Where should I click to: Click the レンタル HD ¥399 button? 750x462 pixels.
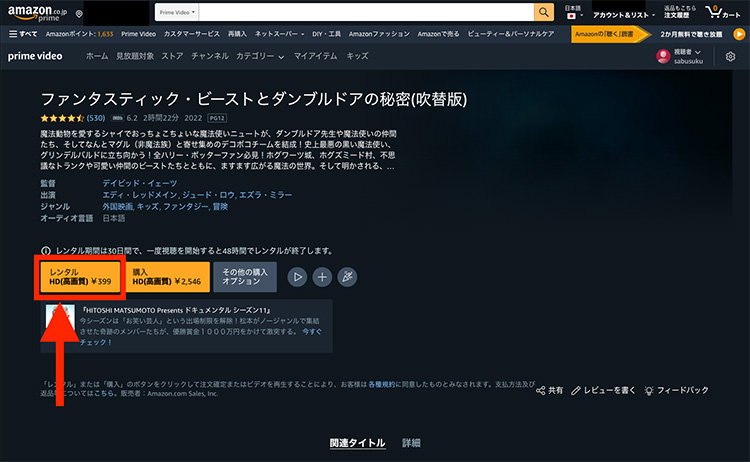(x=80, y=277)
